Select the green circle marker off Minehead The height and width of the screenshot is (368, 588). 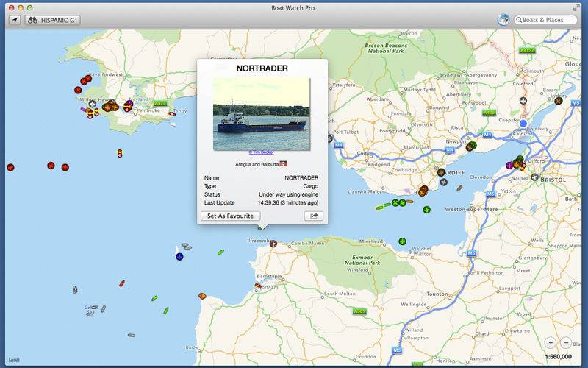click(x=402, y=241)
